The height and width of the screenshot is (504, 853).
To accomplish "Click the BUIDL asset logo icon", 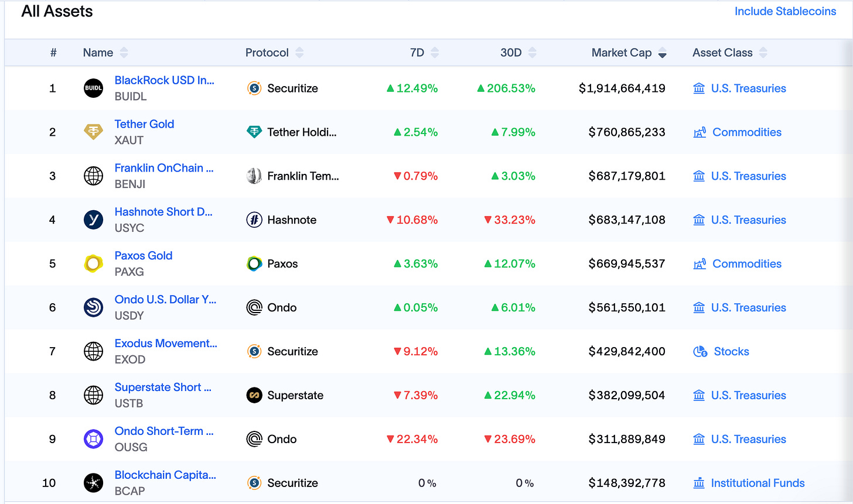I will point(94,88).
